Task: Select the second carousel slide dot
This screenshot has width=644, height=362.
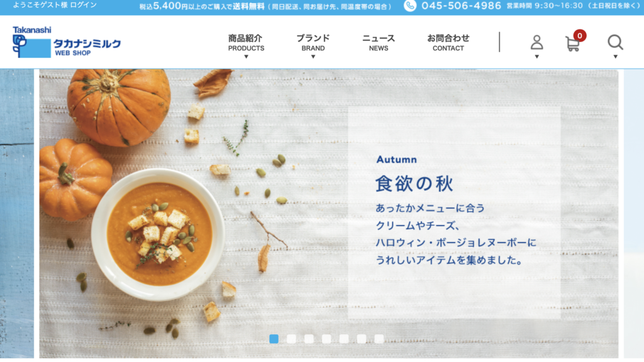Action: 291,339
